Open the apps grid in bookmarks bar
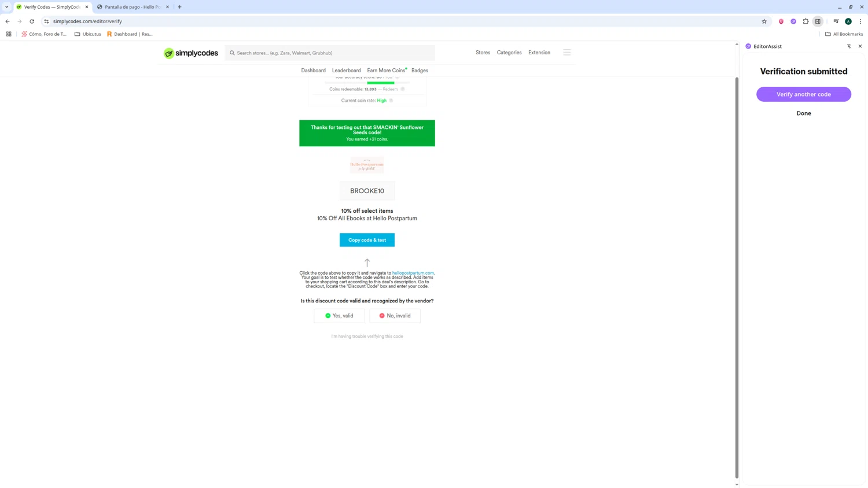Viewport: 868px width, 488px height. point(9,34)
